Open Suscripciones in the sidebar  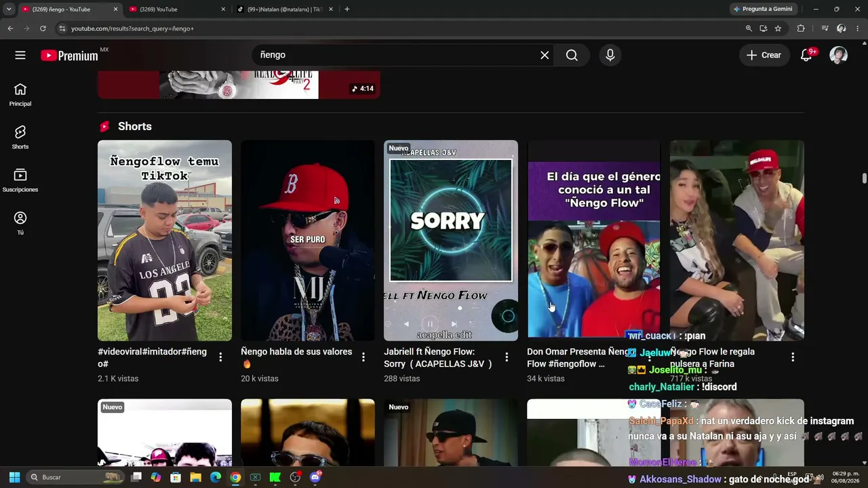[20, 180]
